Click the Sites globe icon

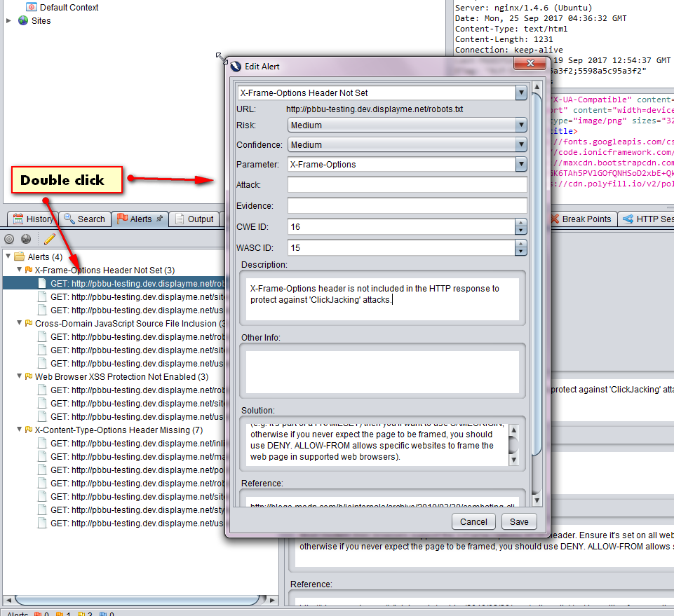pos(23,20)
